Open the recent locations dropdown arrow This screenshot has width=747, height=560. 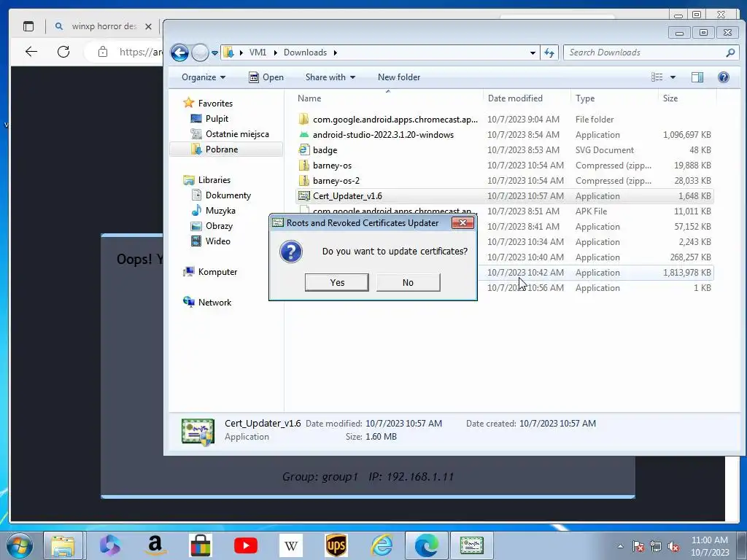(x=215, y=52)
